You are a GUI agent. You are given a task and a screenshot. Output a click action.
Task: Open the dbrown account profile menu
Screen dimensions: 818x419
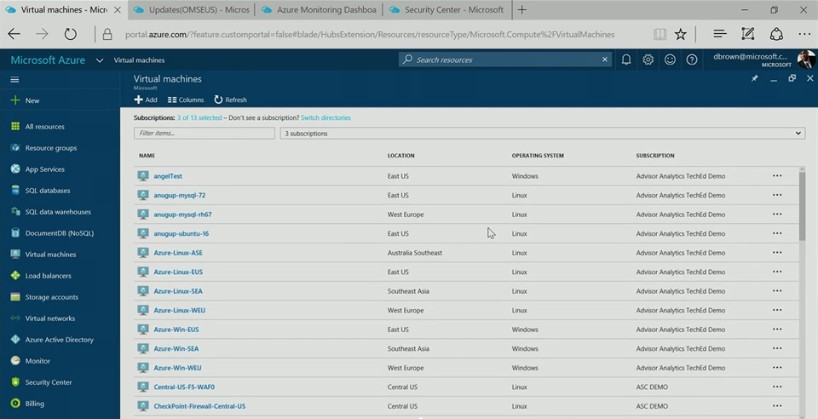point(763,59)
